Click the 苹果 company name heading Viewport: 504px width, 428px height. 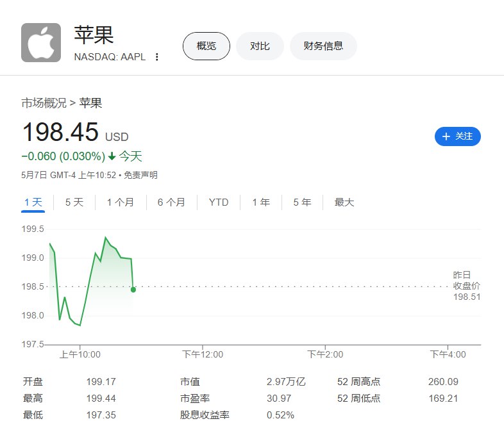[x=94, y=35]
